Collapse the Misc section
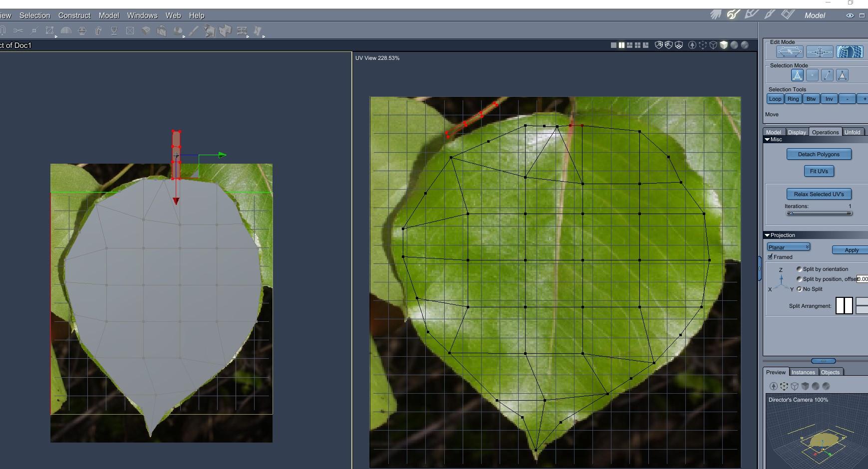 click(x=767, y=140)
